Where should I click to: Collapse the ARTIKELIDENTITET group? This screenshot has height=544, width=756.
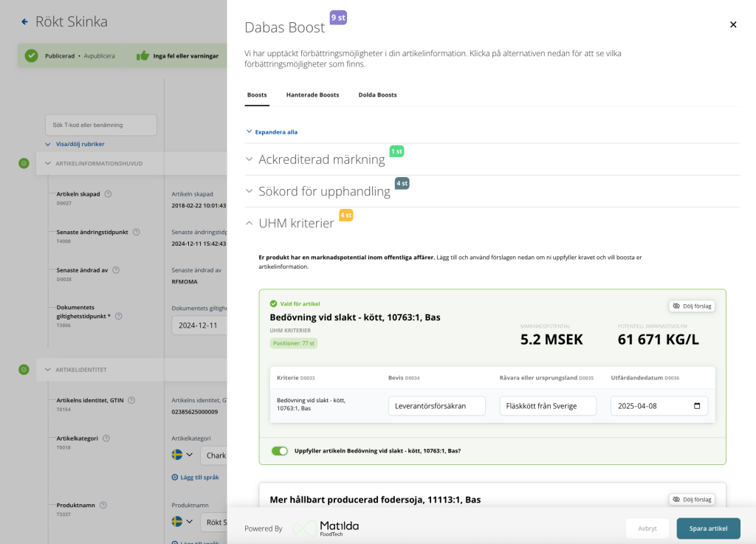click(48, 370)
